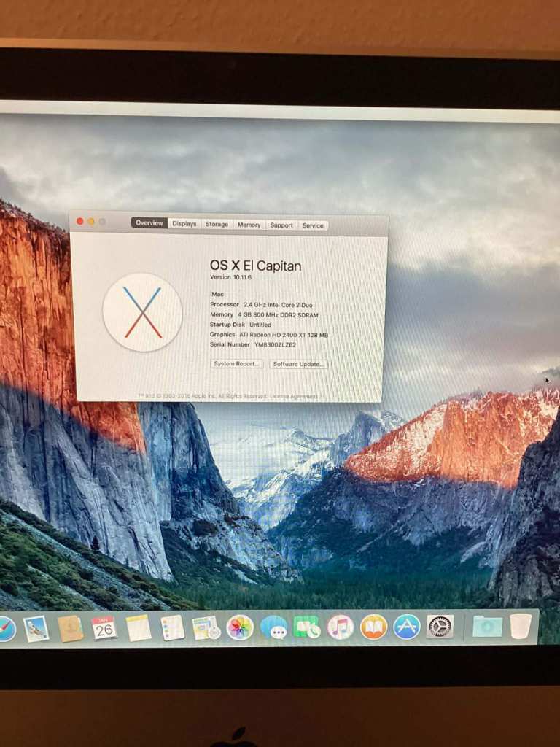The image size is (560, 747).
Task: Open System Preferences gear in dock
Action: (440, 627)
